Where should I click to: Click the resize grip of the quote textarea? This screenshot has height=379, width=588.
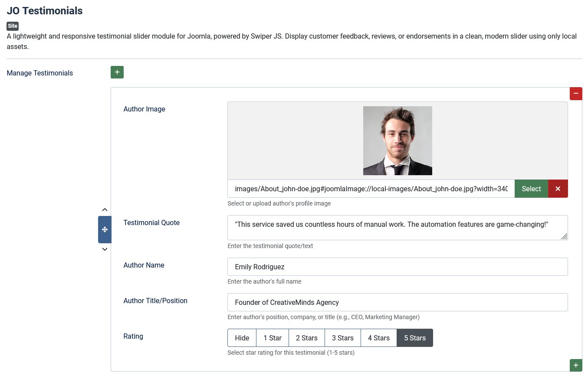tap(564, 236)
